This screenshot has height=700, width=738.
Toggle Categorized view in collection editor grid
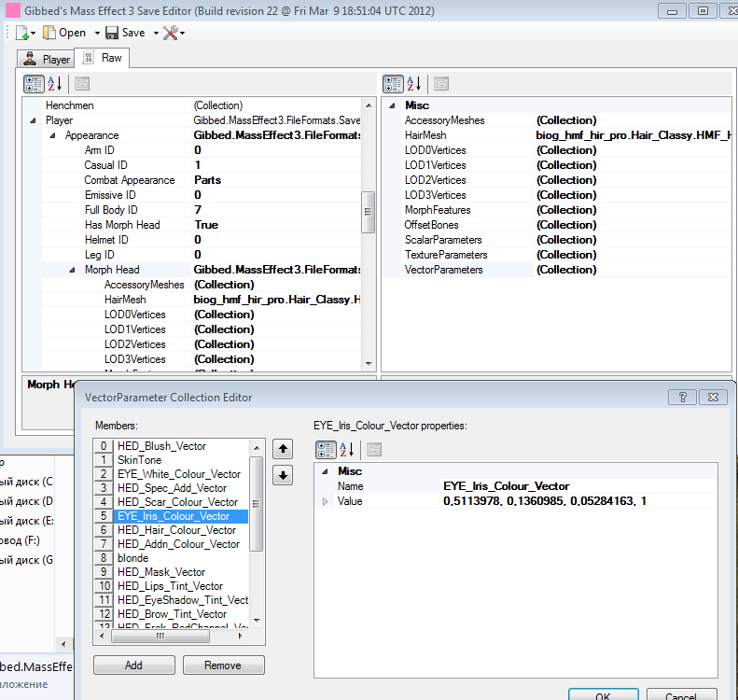(x=326, y=450)
